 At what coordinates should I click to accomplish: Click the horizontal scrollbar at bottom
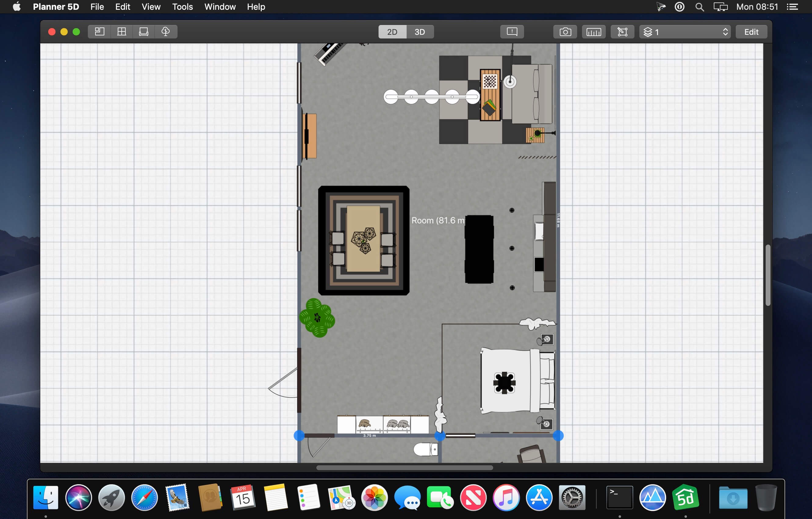[404, 467]
